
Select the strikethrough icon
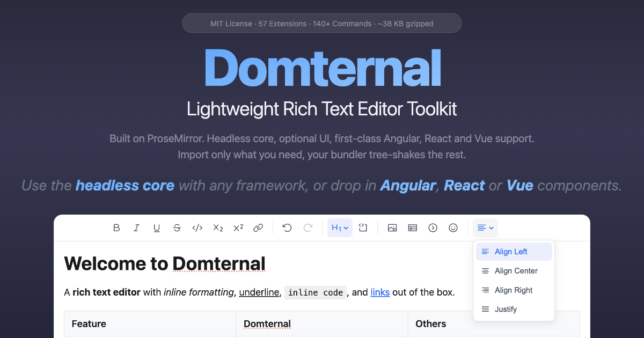[177, 227]
